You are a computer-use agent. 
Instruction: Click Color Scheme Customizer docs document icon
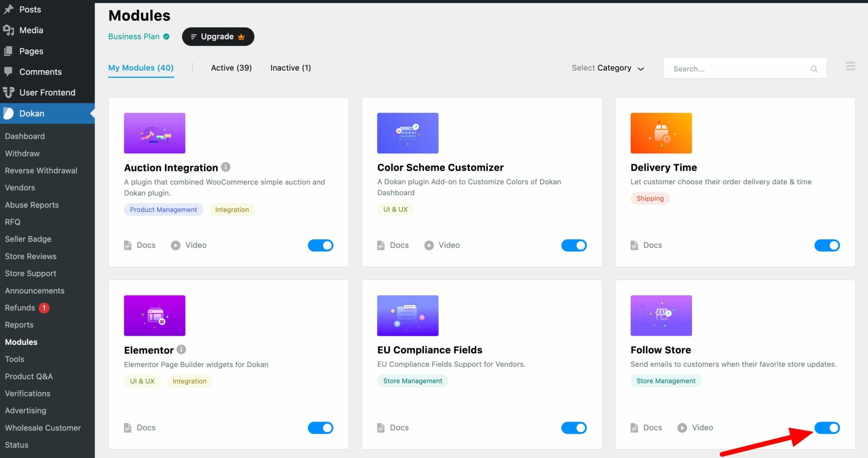point(381,245)
